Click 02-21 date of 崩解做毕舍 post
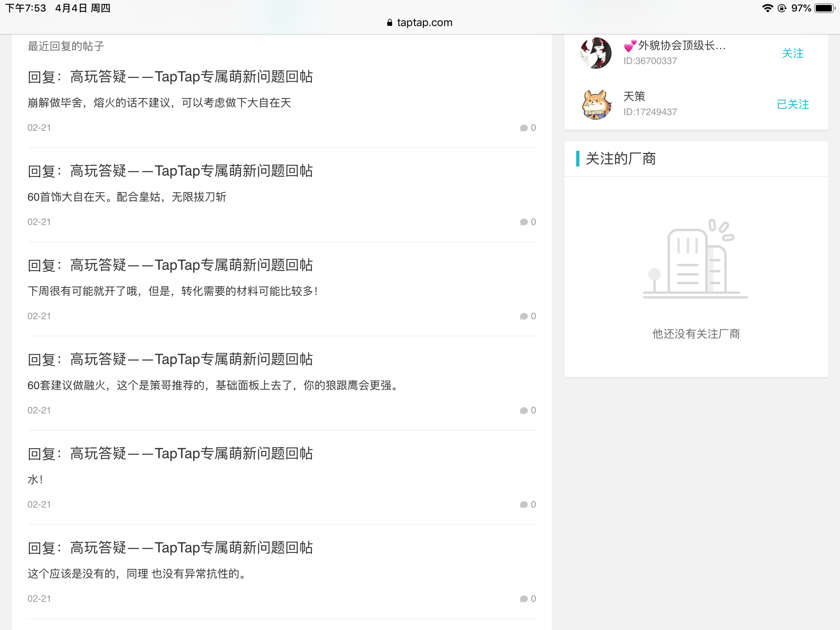Screen dimensions: 840x630 coord(39,128)
